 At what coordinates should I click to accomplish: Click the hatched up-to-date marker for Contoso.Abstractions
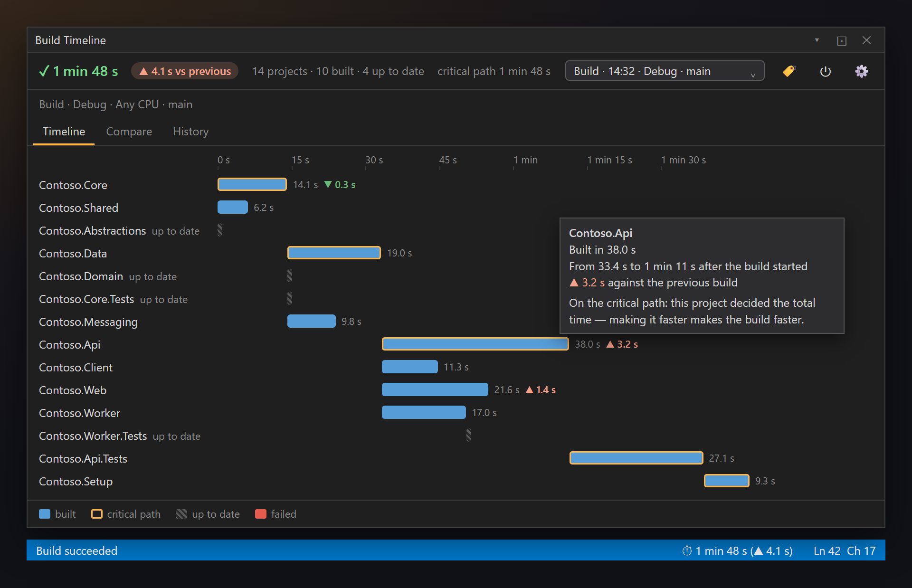coord(220,230)
